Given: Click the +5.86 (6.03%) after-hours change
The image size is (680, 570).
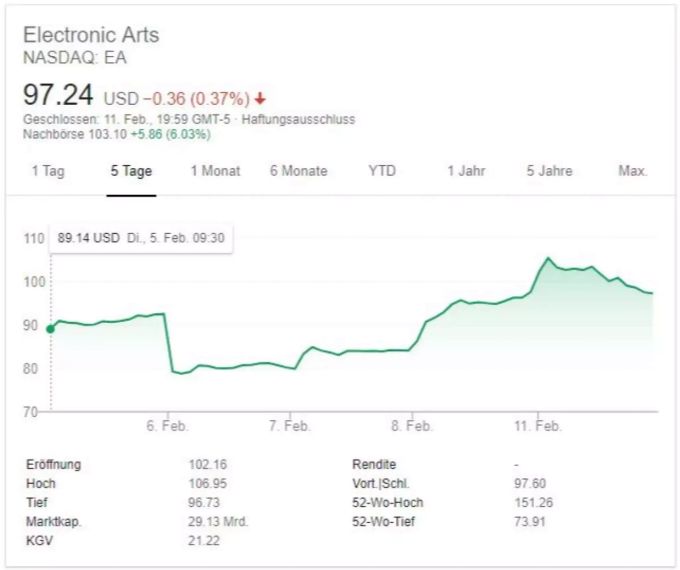Looking at the screenshot, I should [x=170, y=134].
